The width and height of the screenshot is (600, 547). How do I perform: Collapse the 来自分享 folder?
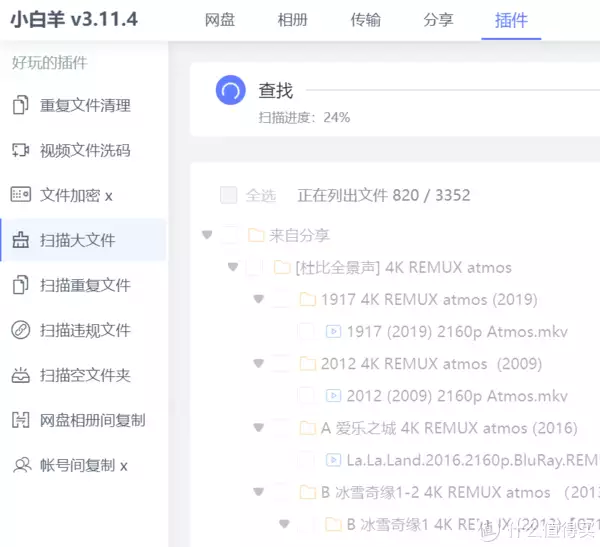click(x=207, y=235)
